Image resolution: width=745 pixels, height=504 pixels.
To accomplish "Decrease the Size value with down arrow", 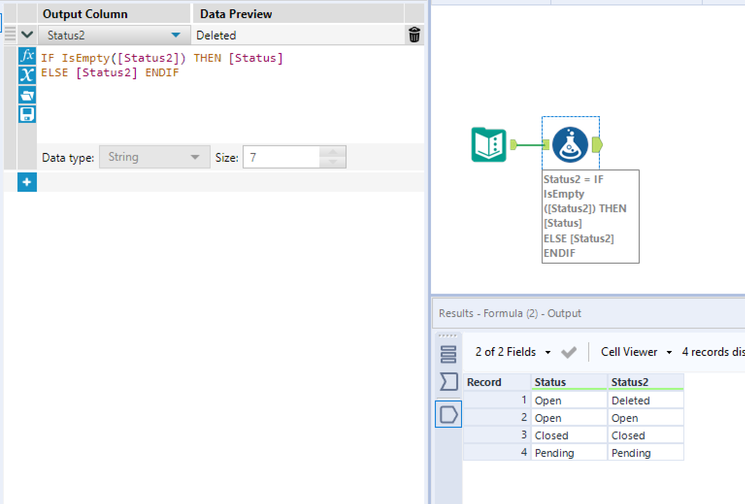I will click(333, 162).
